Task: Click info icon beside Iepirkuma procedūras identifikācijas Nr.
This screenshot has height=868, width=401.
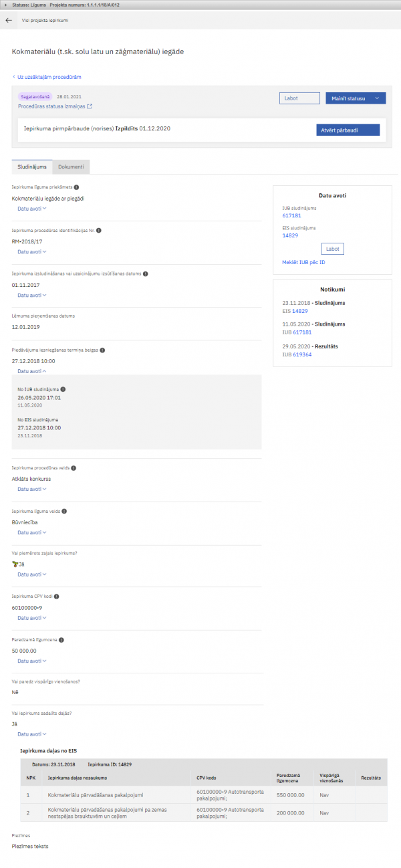Action: (x=99, y=230)
